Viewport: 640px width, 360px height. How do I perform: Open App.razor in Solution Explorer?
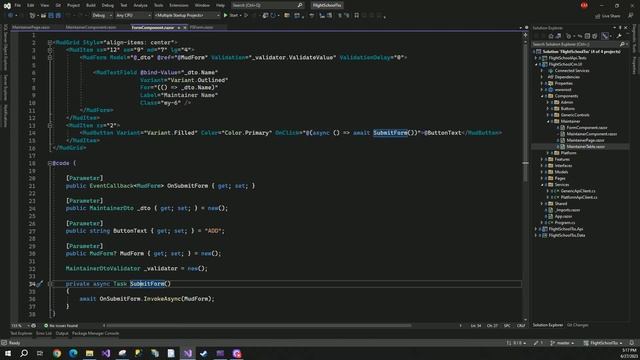[x=563, y=216]
